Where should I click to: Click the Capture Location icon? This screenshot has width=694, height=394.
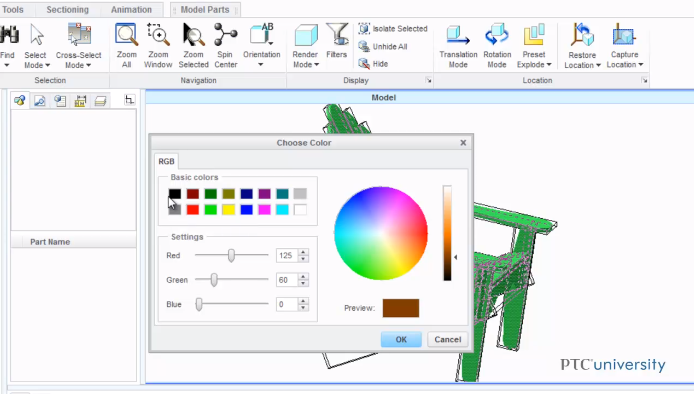[624, 35]
